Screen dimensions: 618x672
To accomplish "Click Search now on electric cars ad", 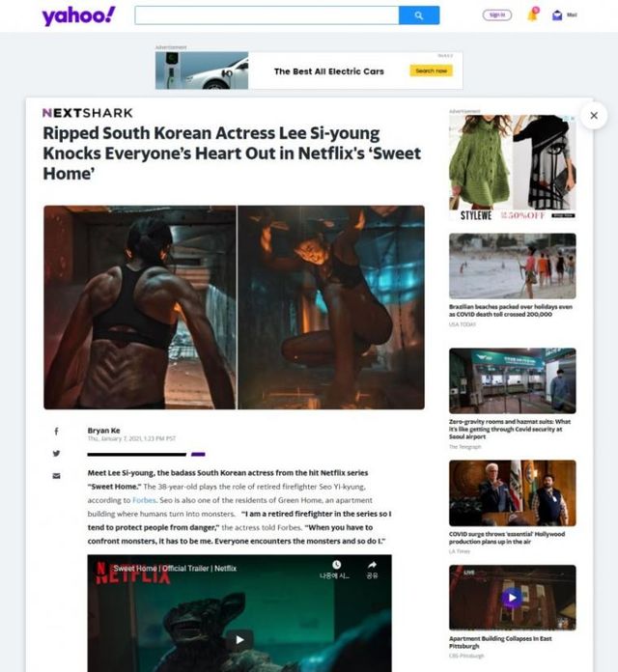I will click(431, 70).
